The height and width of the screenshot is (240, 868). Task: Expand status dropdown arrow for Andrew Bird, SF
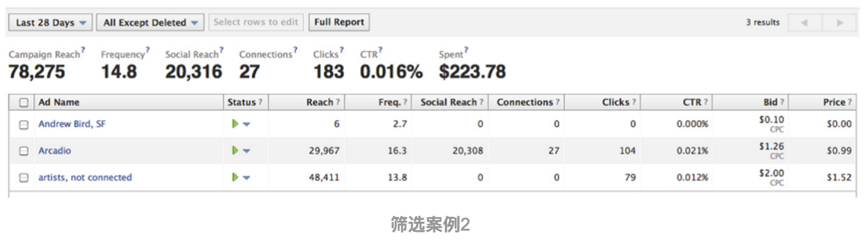[247, 124]
